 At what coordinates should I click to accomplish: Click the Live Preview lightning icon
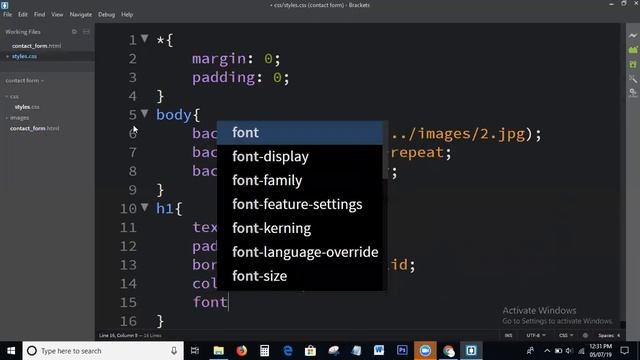633,36
